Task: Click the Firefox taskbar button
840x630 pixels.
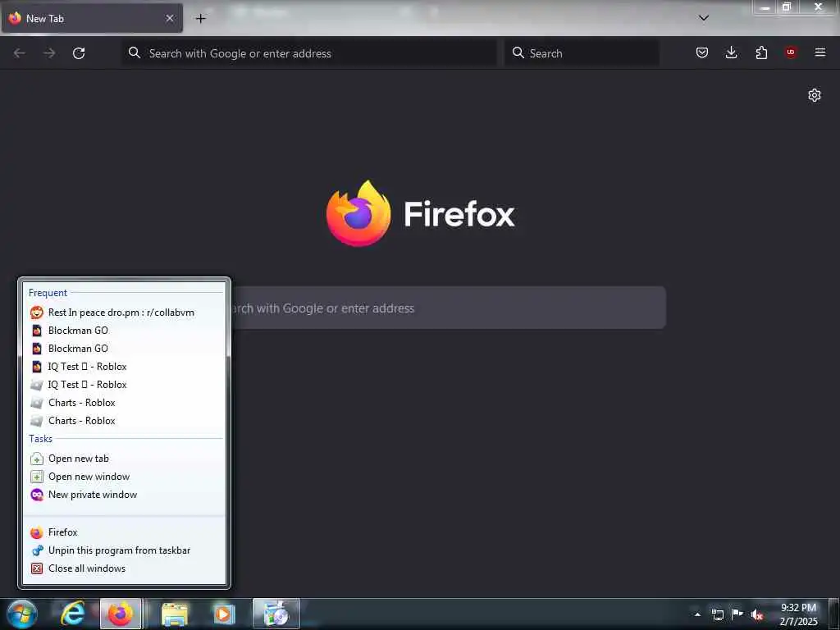Action: tap(120, 614)
